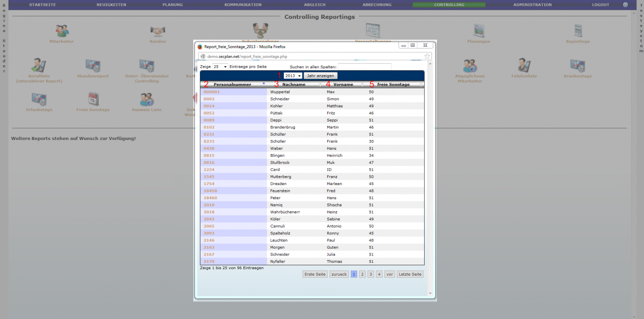Open the Krankentage icon
Image resolution: width=644 pixels, height=319 pixels.
click(x=577, y=65)
